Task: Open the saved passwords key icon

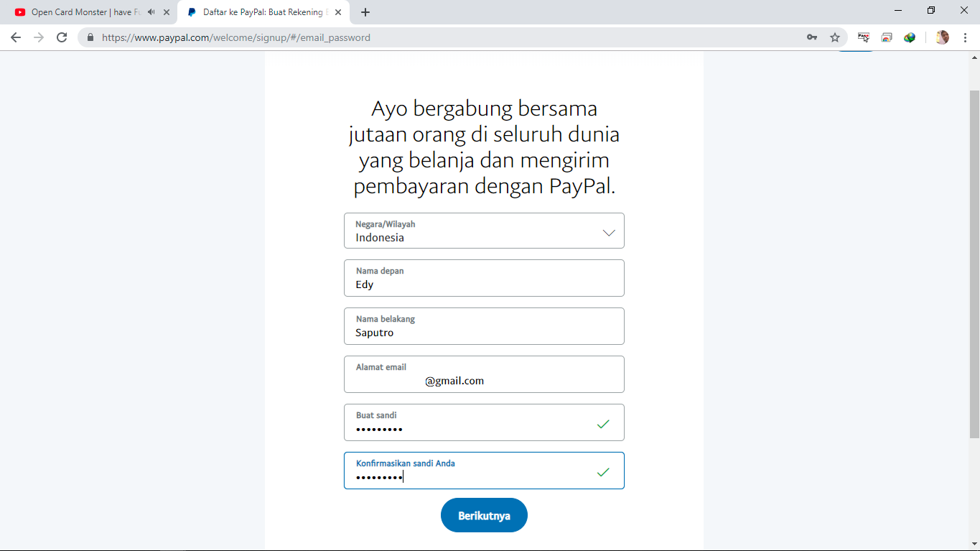Action: click(x=812, y=37)
